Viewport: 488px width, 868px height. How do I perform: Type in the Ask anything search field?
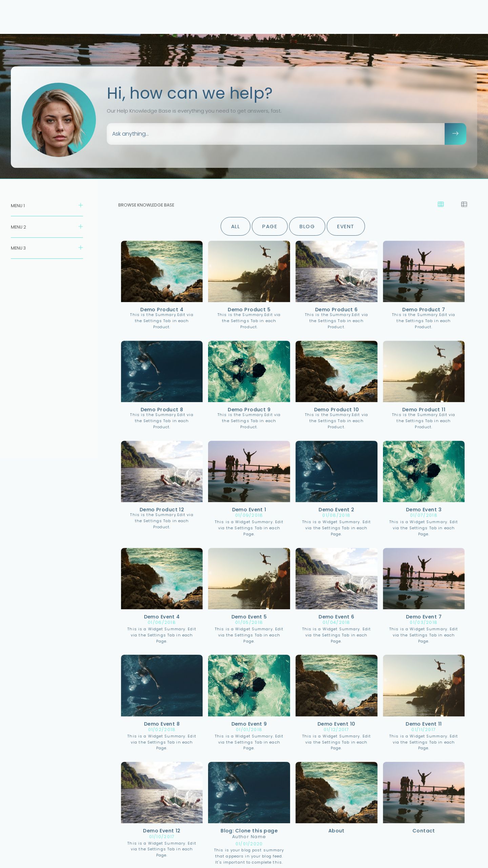(x=275, y=134)
